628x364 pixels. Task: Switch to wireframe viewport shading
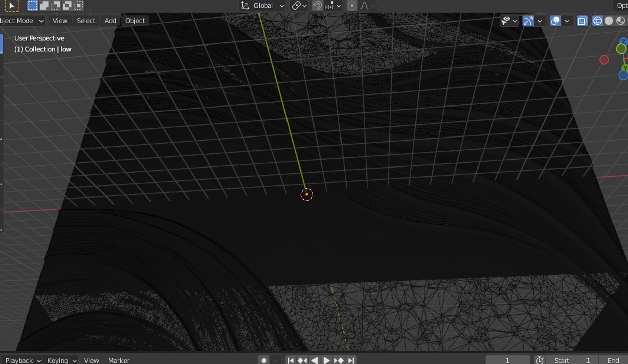pos(597,21)
